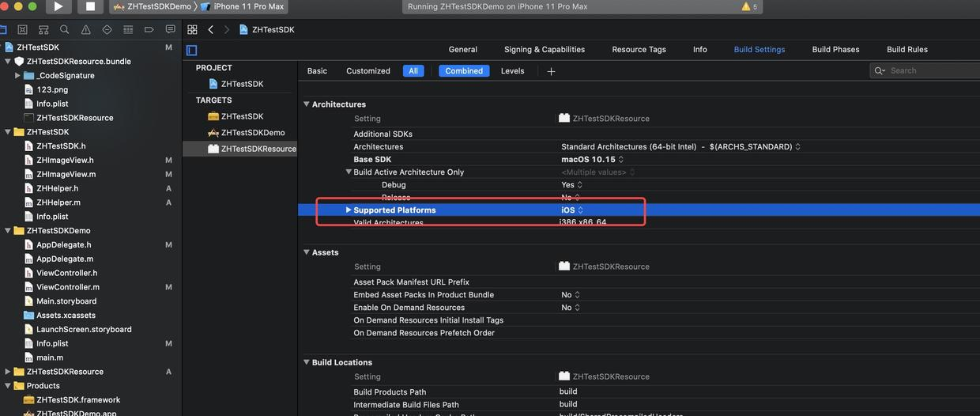
Task: Click the build settings search field
Action: click(x=926, y=70)
